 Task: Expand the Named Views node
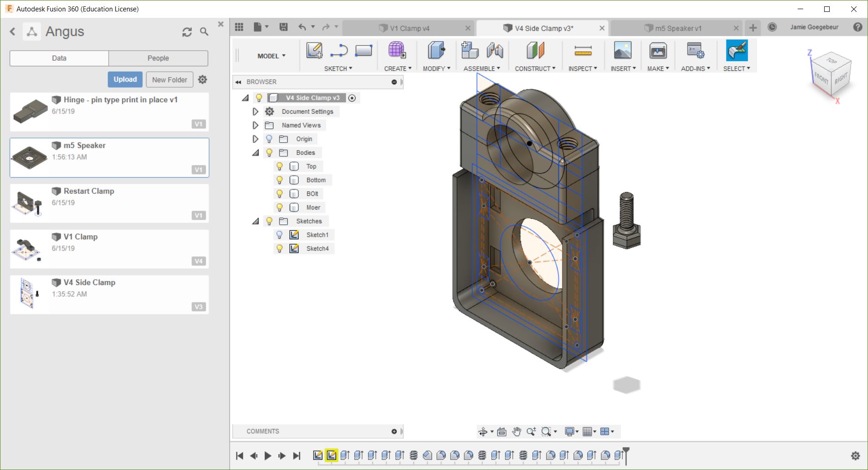[255, 125]
